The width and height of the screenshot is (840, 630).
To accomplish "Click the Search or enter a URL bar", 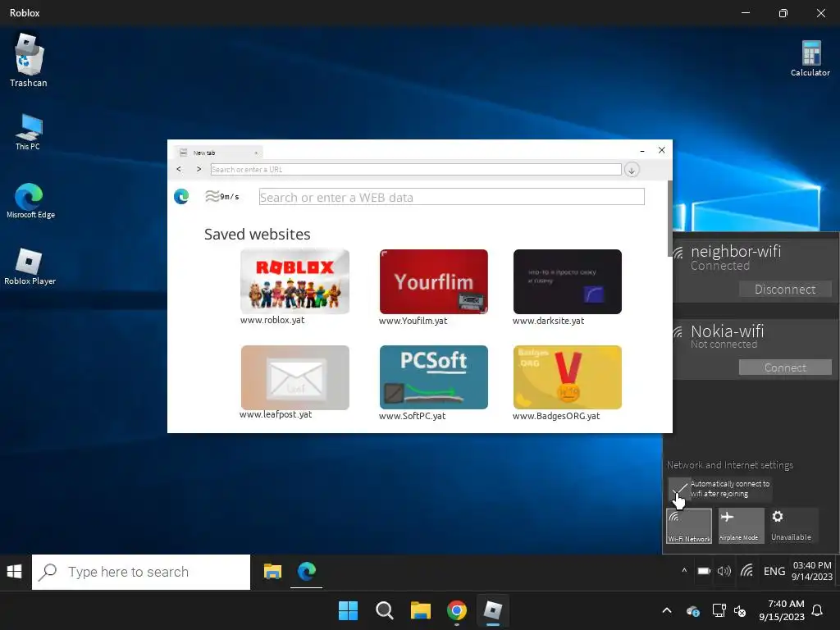I will 416,169.
